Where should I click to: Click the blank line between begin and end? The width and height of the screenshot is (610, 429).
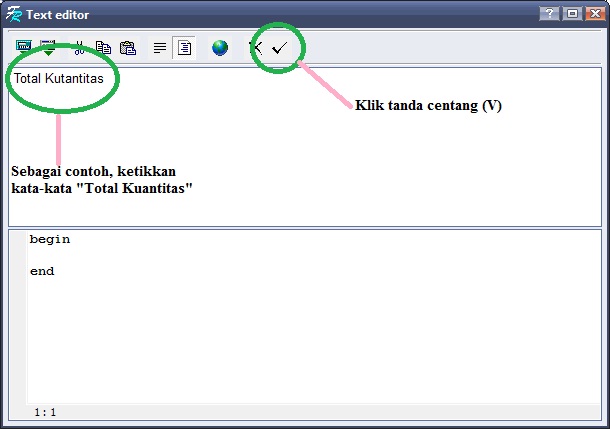314,255
